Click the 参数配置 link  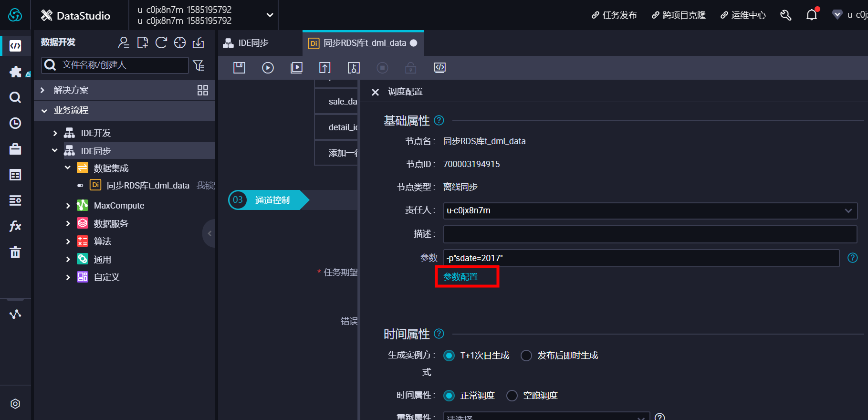coord(460,277)
